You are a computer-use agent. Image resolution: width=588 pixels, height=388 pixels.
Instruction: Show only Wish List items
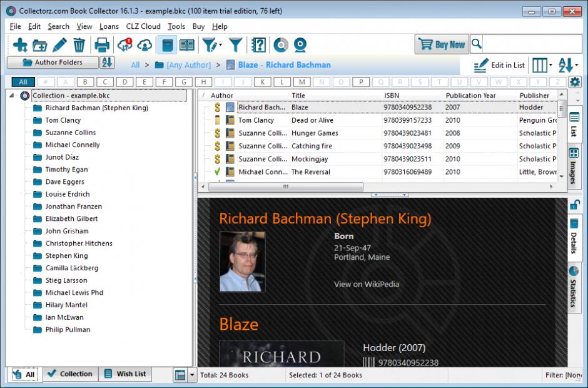point(125,374)
